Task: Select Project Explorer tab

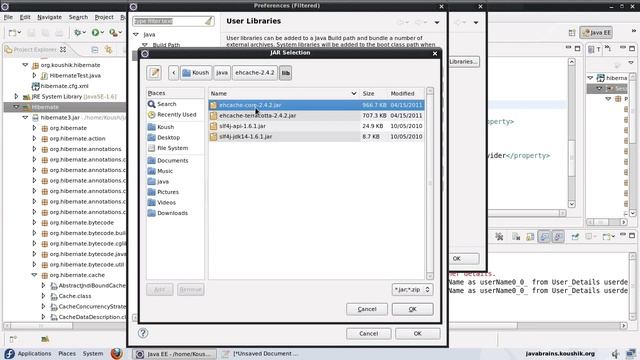Action: pos(35,49)
